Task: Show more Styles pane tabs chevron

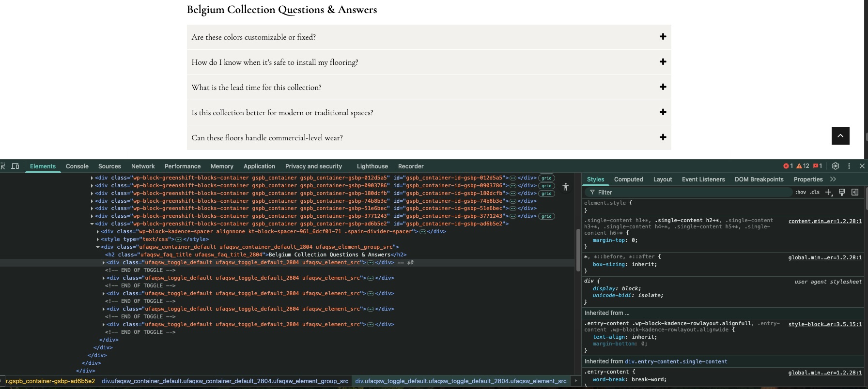Action: pos(833,179)
